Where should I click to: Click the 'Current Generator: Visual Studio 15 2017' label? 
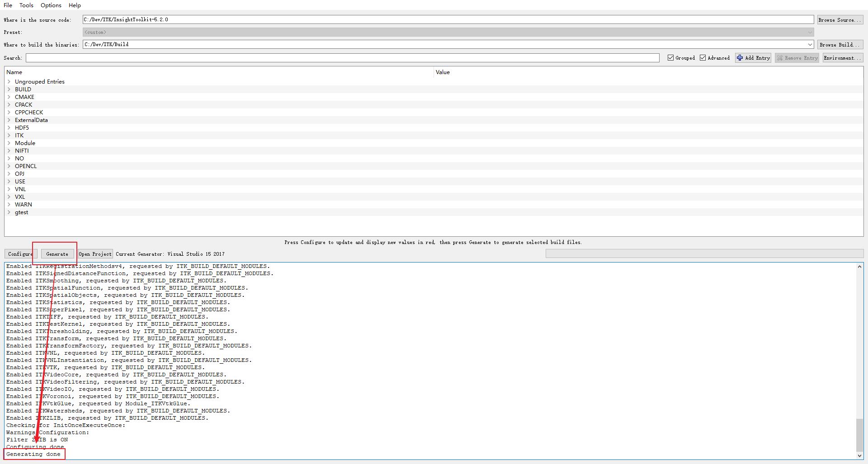[x=170, y=254]
